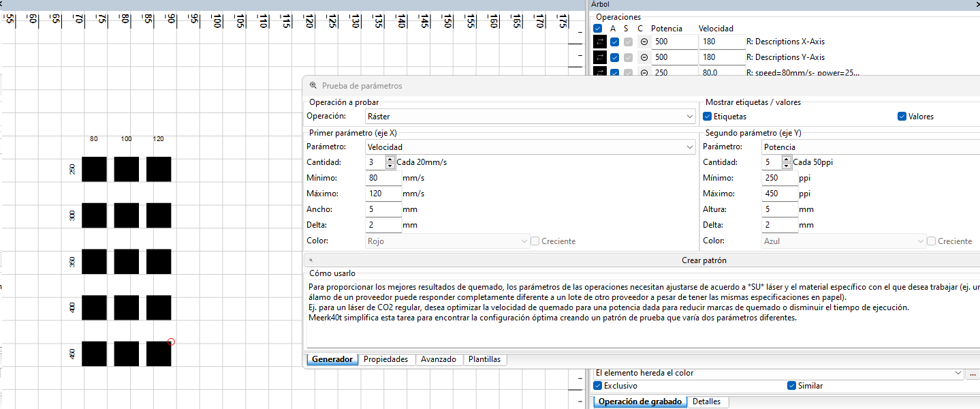Increase X-axis Cantidad with up arrow

390,160
